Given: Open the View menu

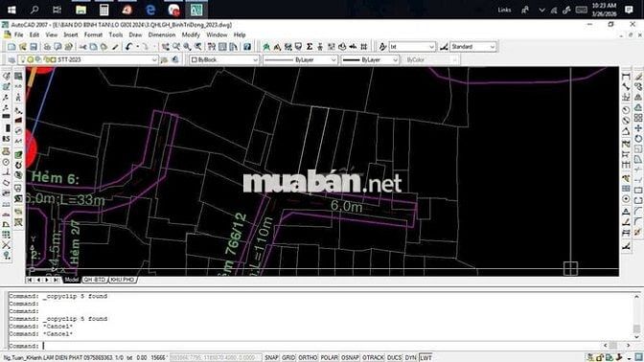Looking at the screenshot, I should click(52, 34).
